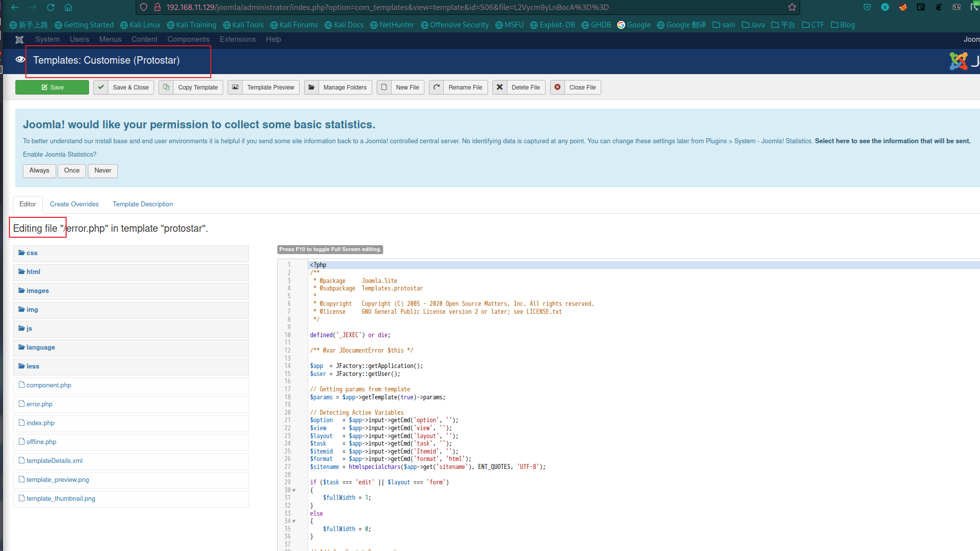
Task: Reload the page with the refresh icon
Action: point(51,7)
